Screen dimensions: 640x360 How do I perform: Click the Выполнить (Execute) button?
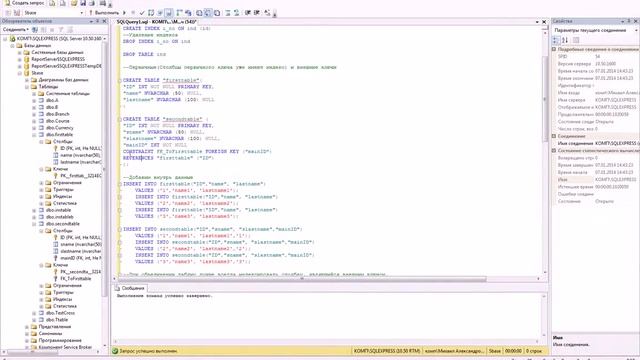(104, 13)
